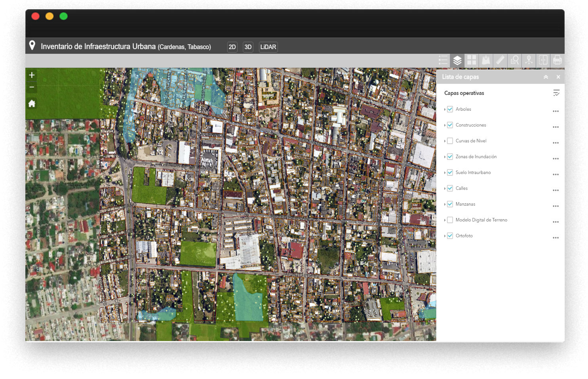The image size is (588, 379).
Task: Open the Legend widget icon
Action: (443, 60)
